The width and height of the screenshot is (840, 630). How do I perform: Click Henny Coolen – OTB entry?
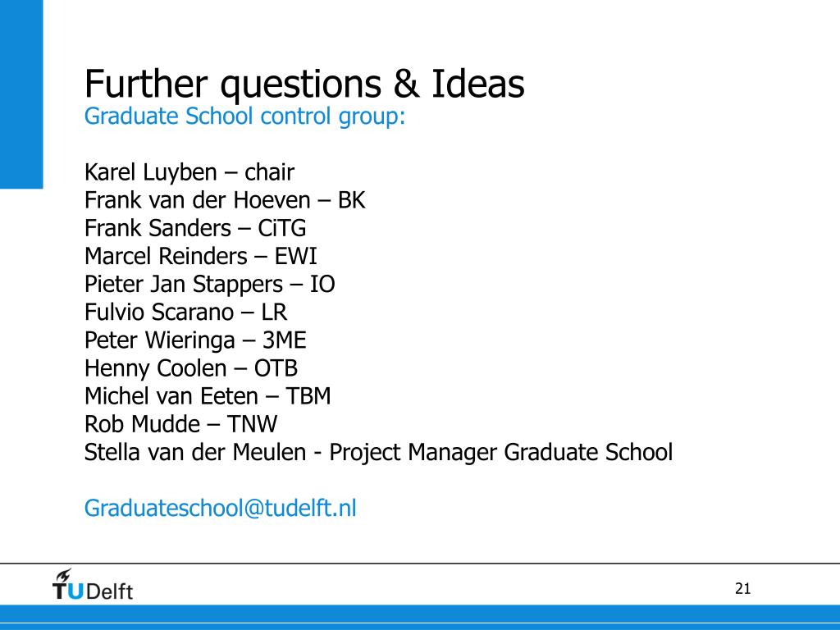[x=190, y=368]
